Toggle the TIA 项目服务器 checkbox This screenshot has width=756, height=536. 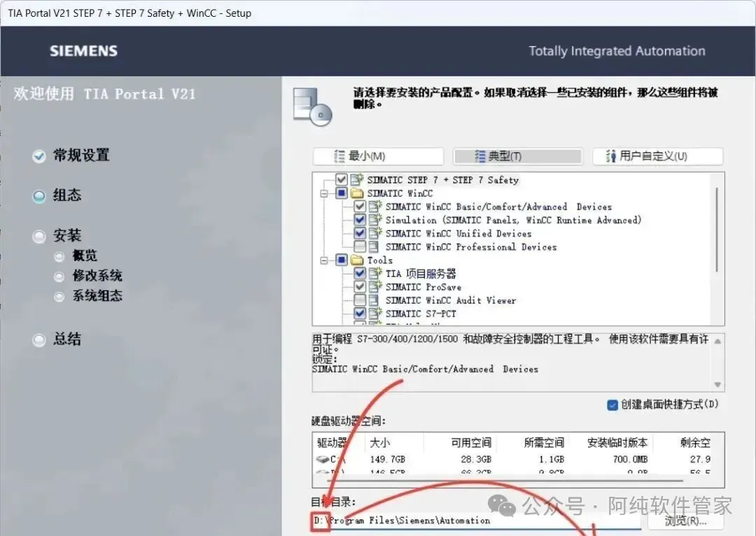(x=360, y=274)
